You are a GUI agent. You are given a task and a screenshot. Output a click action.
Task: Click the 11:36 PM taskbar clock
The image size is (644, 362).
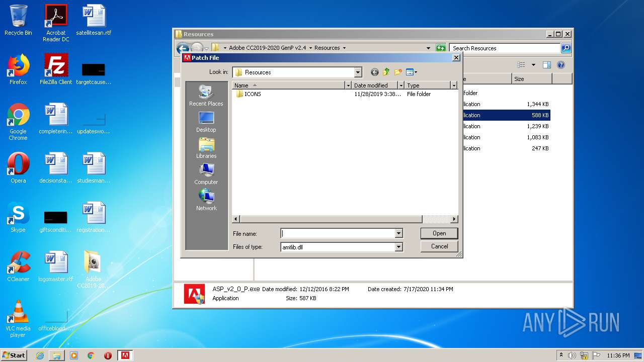(x=618, y=355)
